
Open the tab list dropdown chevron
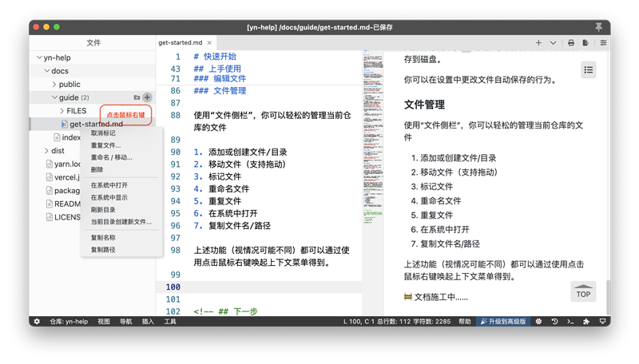[553, 43]
